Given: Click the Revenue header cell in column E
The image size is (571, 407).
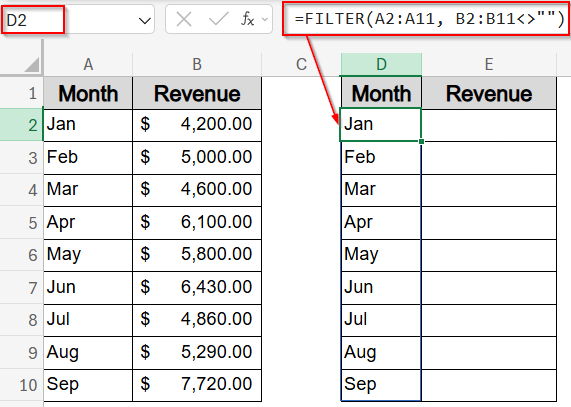Looking at the screenshot, I should point(489,93).
